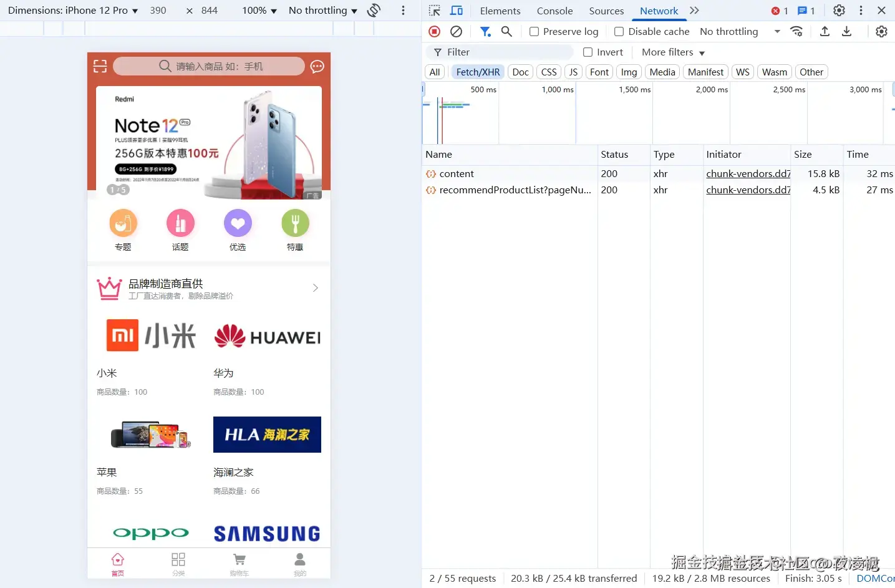Tap the 购物车 cart tab icon
Image resolution: width=895 pixels, height=588 pixels.
click(239, 564)
